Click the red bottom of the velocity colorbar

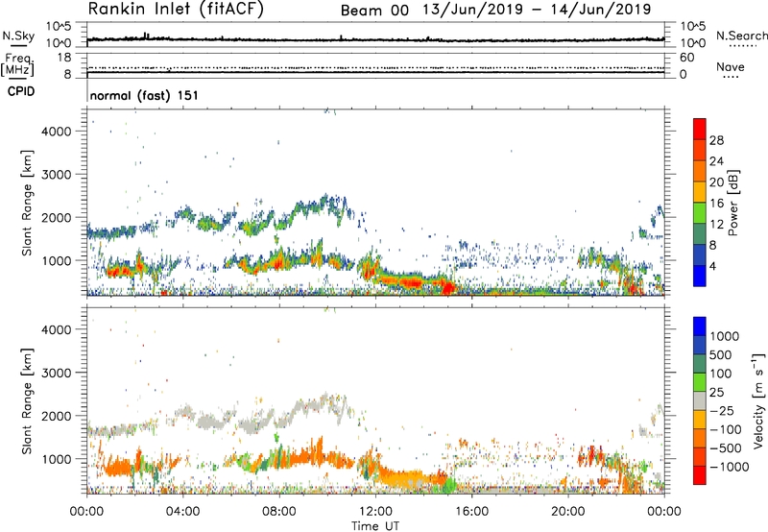coord(700,475)
